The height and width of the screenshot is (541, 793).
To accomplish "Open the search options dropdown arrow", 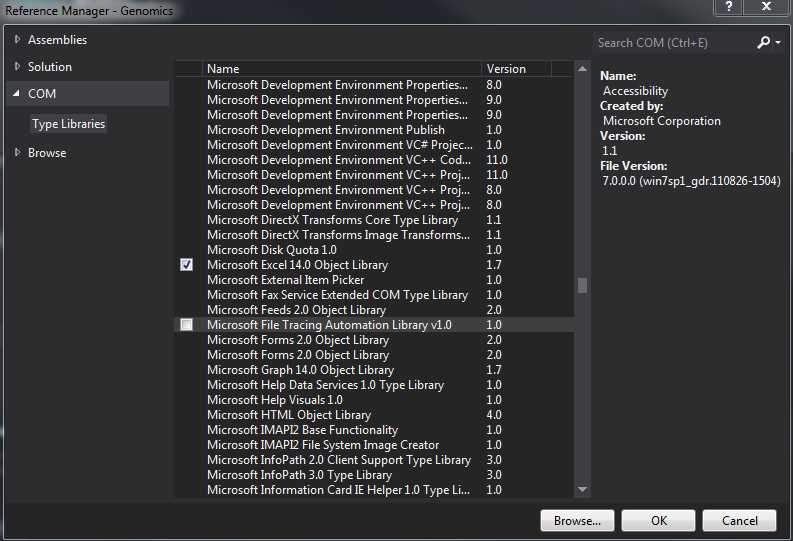I will click(778, 42).
